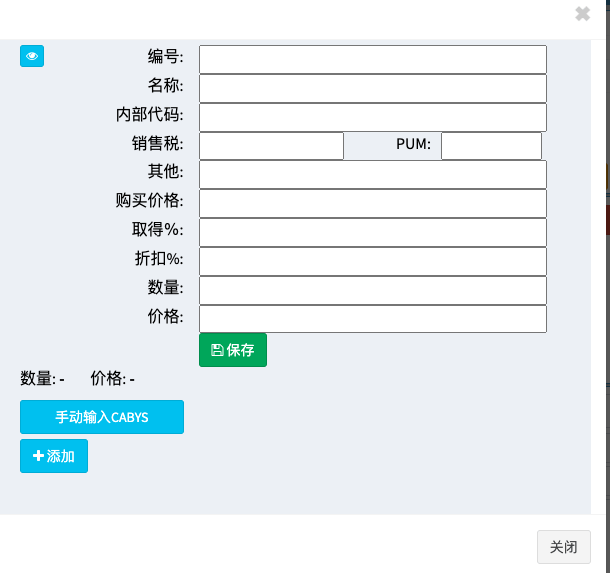The image size is (610, 573).
Task: Close the dialog with the X icon
Action: (x=582, y=14)
